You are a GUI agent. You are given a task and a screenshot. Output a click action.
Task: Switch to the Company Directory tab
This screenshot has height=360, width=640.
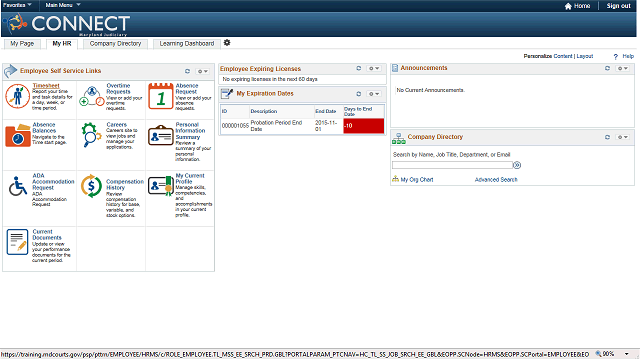pos(115,44)
